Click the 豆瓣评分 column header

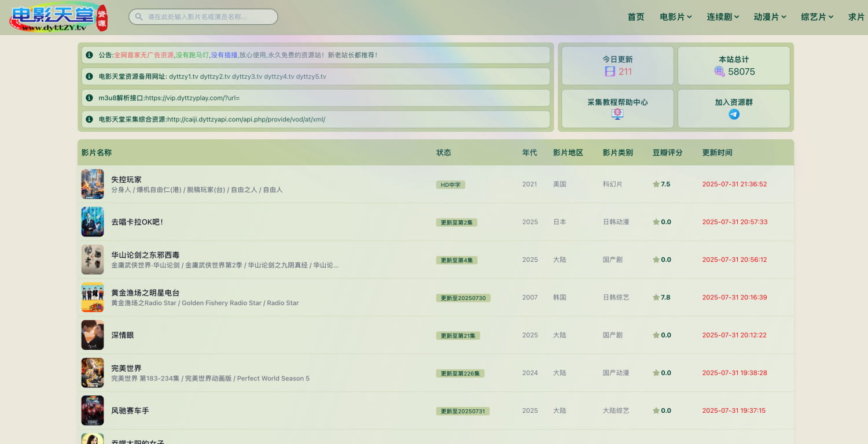coord(668,153)
